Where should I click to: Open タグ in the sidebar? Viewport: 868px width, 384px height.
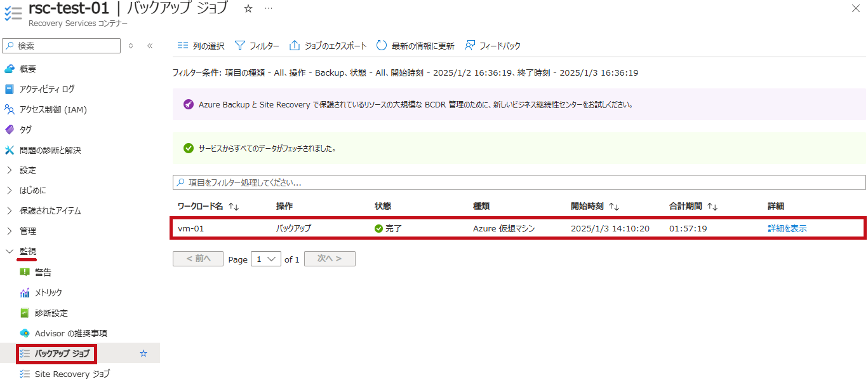click(x=26, y=130)
